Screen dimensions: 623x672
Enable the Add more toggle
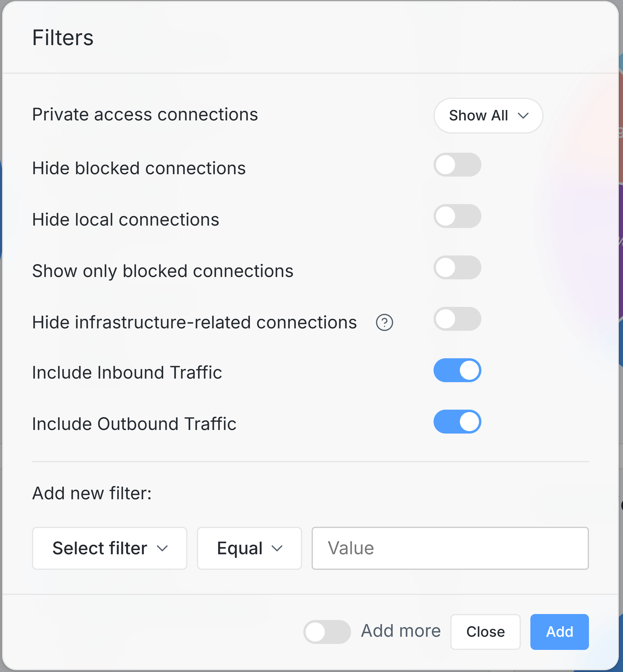(x=327, y=632)
